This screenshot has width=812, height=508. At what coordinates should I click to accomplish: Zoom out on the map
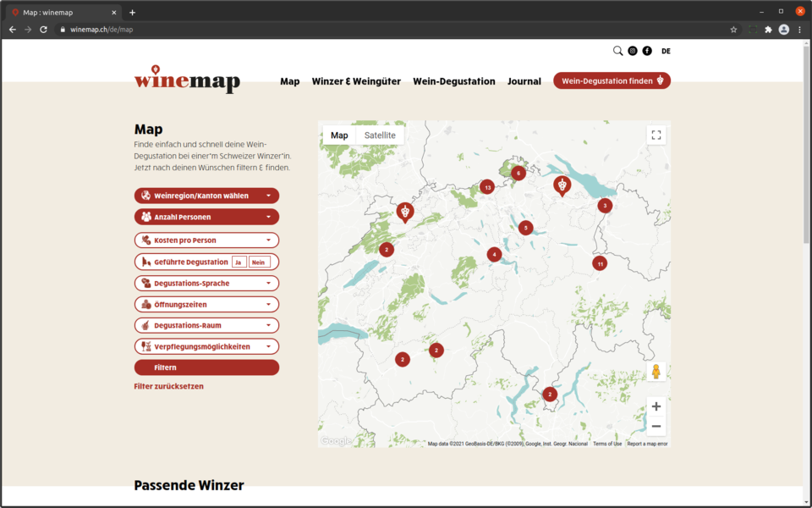click(656, 426)
